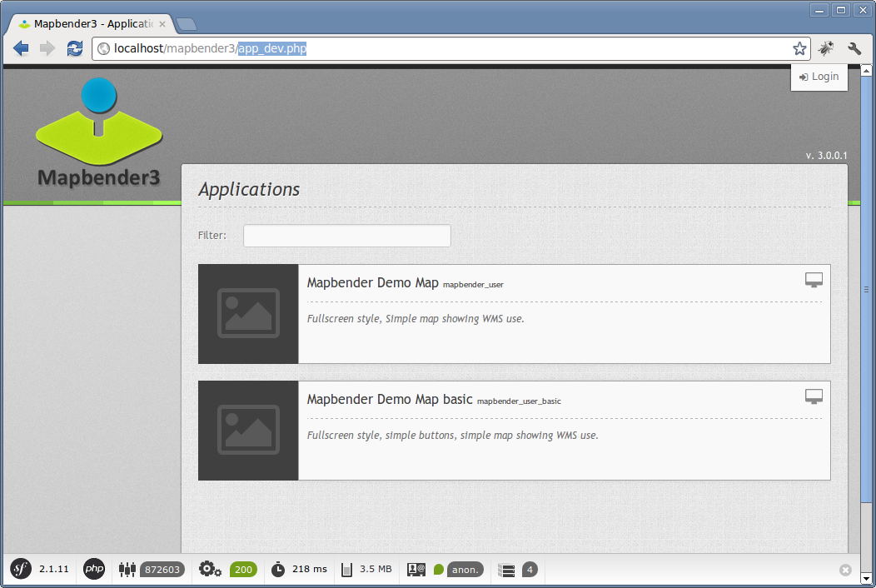Open the security user icon
The height and width of the screenshot is (588, 876).
click(416, 570)
